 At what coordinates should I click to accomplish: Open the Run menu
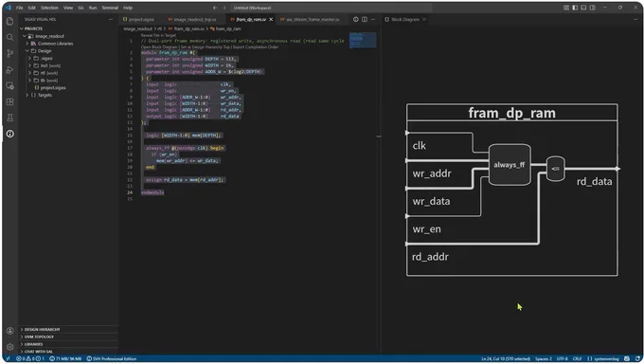[x=93, y=8]
